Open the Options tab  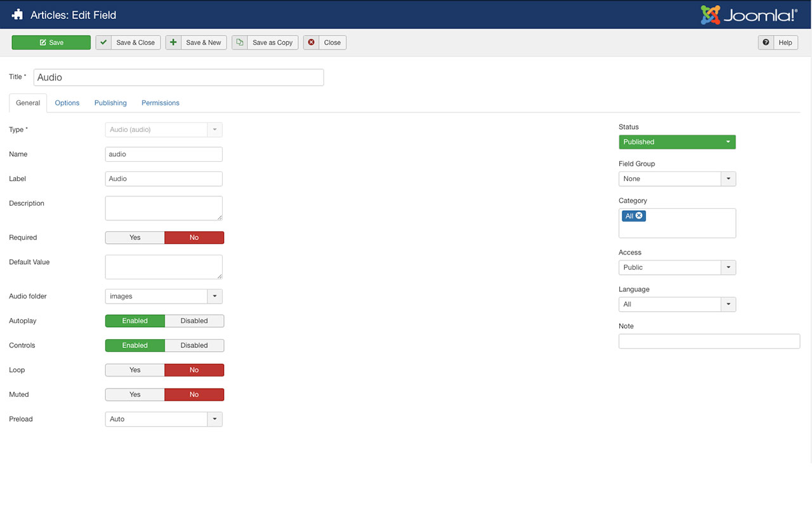coord(67,103)
